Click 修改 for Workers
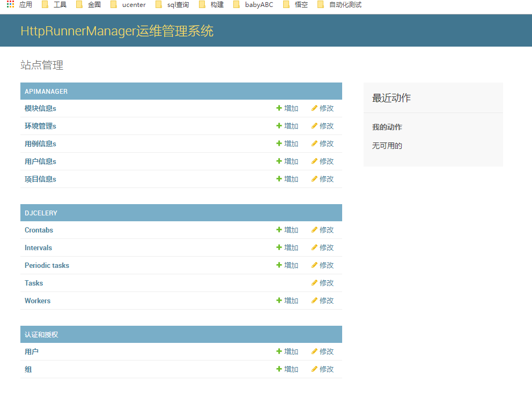The height and width of the screenshot is (412, 532). tap(323, 301)
